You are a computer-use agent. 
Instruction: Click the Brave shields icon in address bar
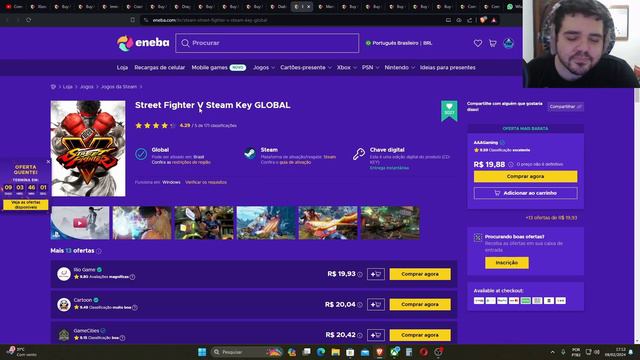click(483, 20)
